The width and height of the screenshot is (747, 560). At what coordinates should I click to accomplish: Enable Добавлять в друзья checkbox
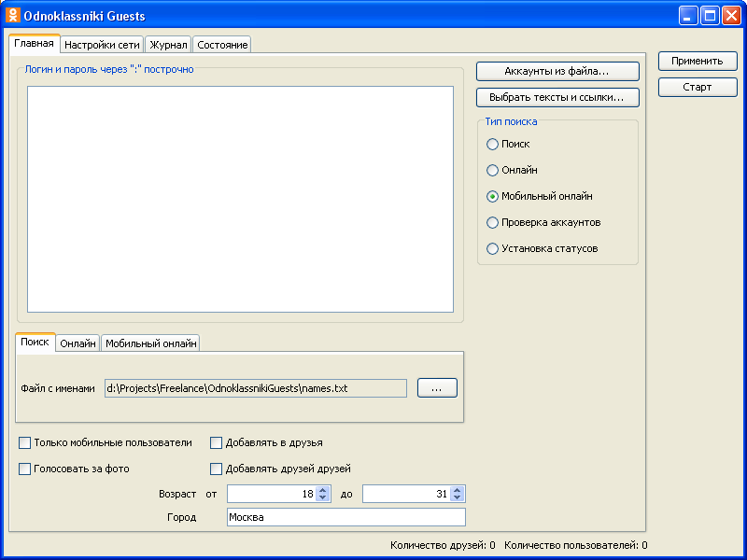(217, 442)
